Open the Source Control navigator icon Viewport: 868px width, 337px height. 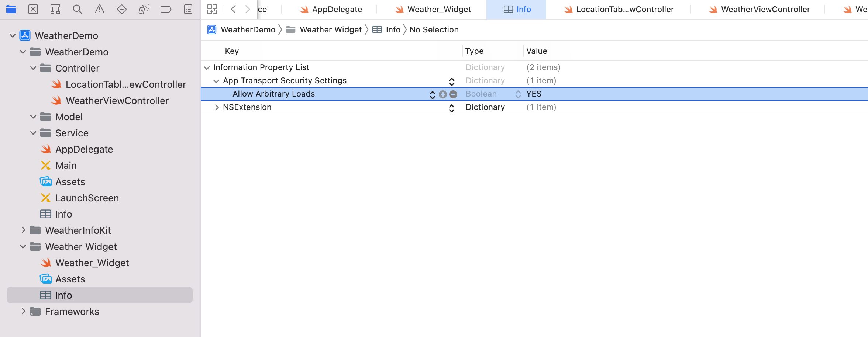click(x=33, y=9)
